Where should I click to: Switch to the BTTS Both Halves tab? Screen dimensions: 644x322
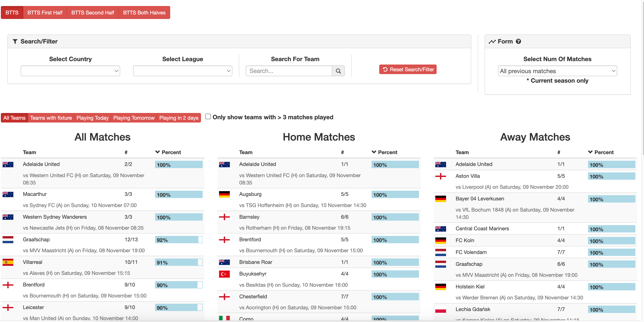[144, 12]
